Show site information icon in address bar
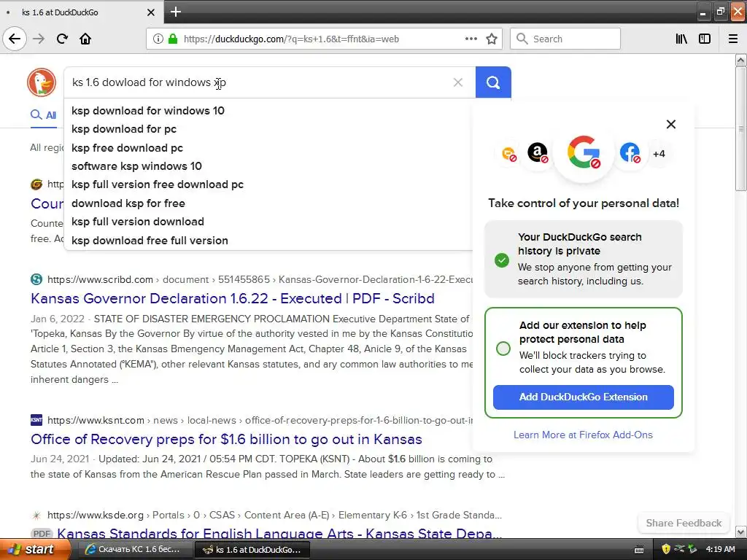 (158, 39)
